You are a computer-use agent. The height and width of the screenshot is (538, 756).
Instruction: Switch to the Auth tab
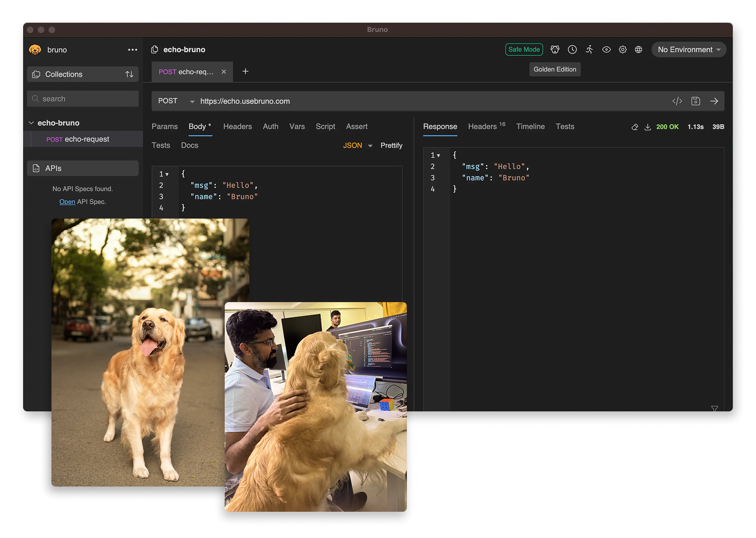pos(270,127)
